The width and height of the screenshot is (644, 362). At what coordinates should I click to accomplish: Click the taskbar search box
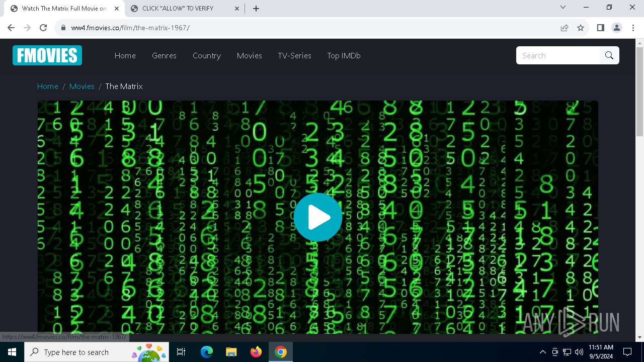coord(97,352)
